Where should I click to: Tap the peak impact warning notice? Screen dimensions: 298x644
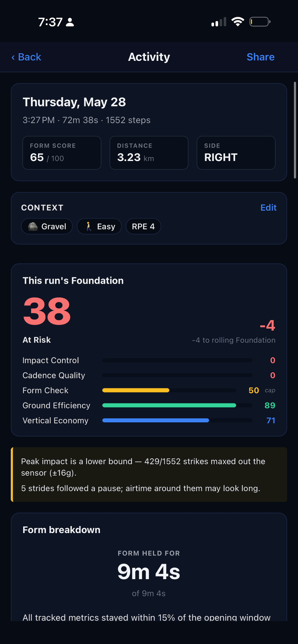[149, 475]
